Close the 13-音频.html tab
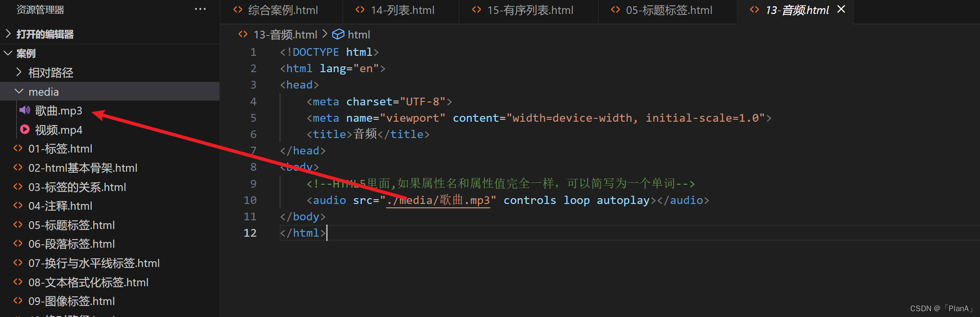Image resolution: width=980 pixels, height=317 pixels. coord(841,9)
